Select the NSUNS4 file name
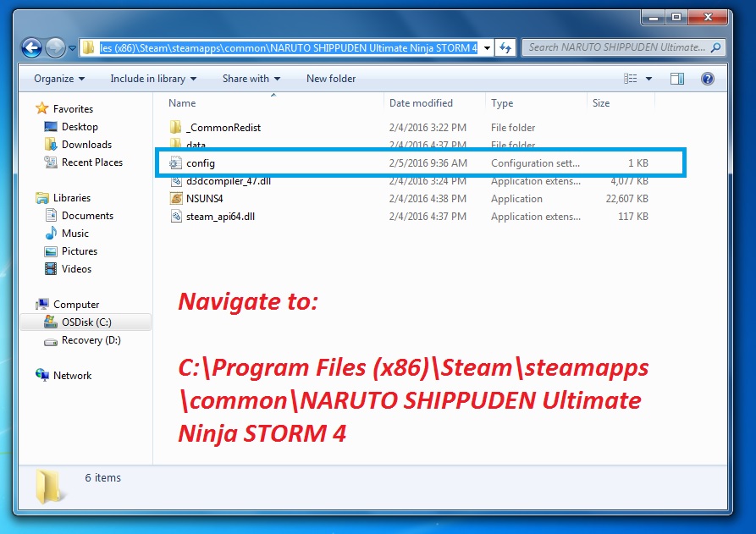The image size is (756, 534). pyautogui.click(x=204, y=199)
